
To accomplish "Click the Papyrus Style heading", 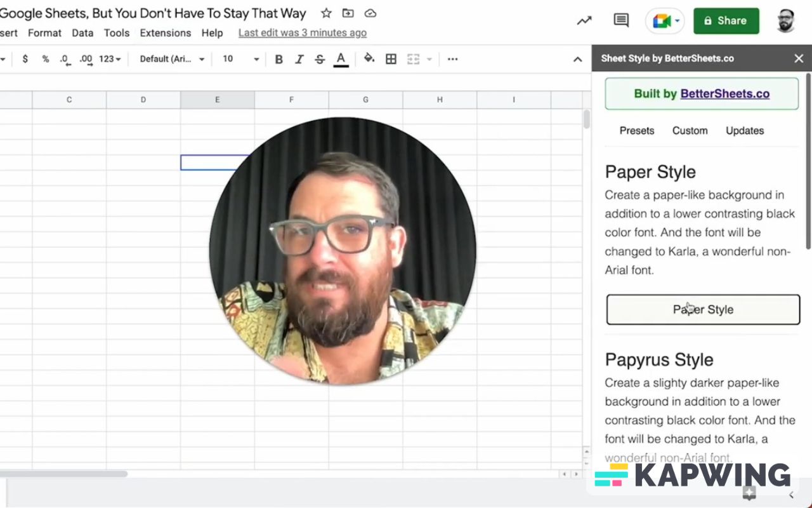I will 659,360.
